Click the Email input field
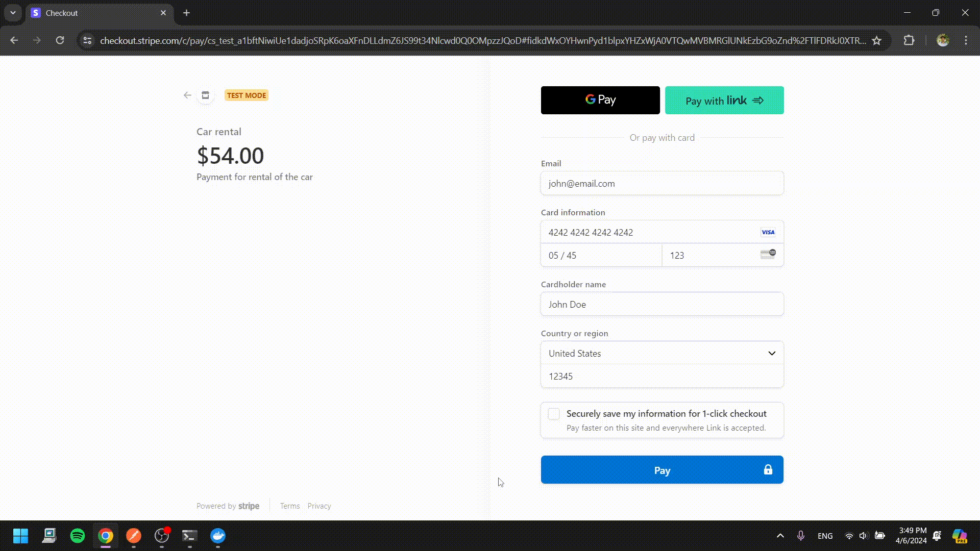 (662, 183)
